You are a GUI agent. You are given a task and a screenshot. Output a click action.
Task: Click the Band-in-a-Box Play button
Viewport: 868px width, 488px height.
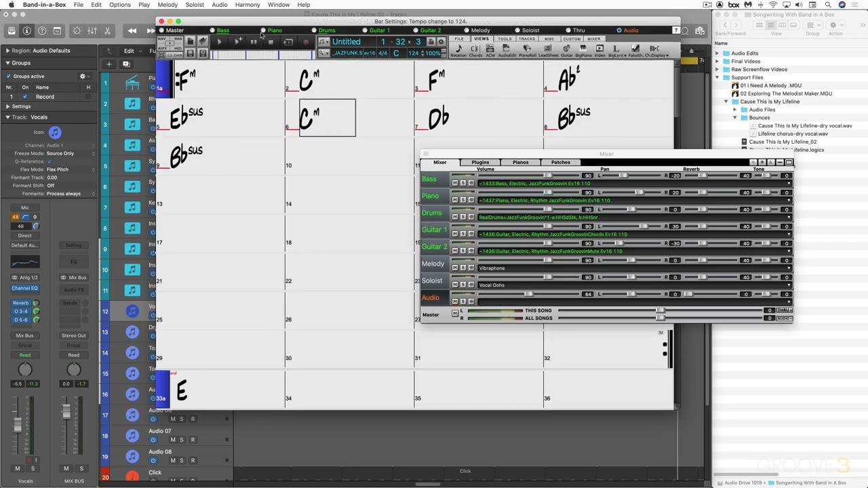(x=219, y=42)
